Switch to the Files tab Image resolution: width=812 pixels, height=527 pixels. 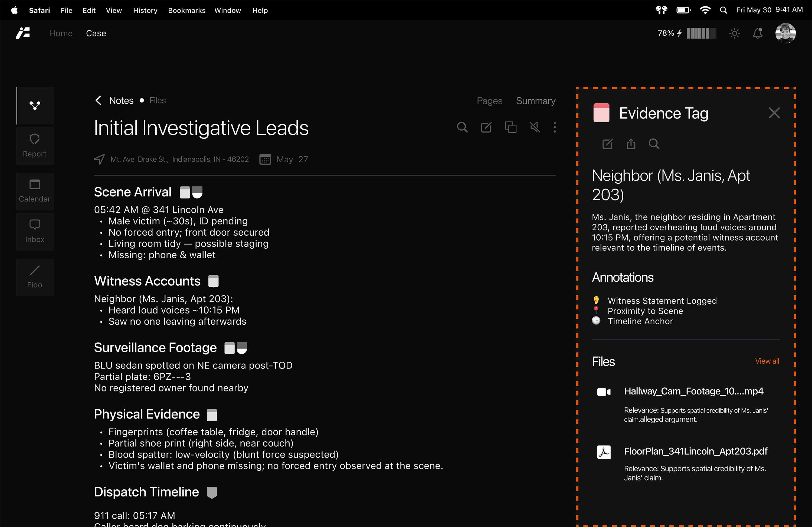pos(157,101)
